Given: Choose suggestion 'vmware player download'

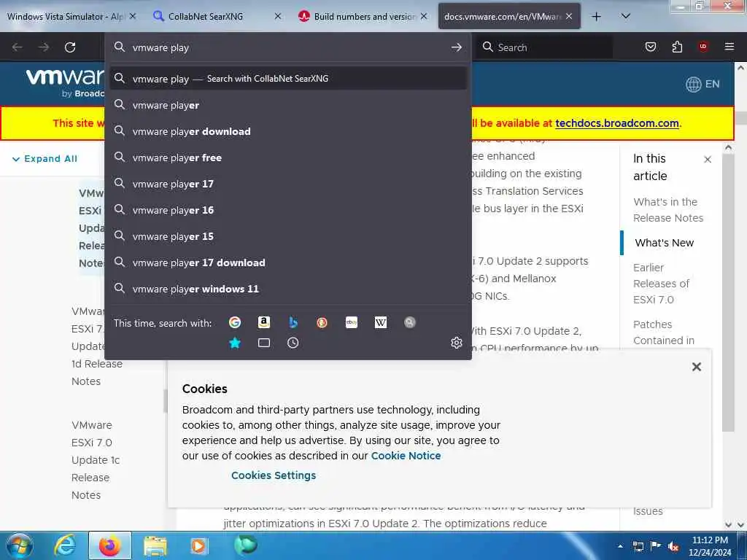Looking at the screenshot, I should click(x=288, y=131).
